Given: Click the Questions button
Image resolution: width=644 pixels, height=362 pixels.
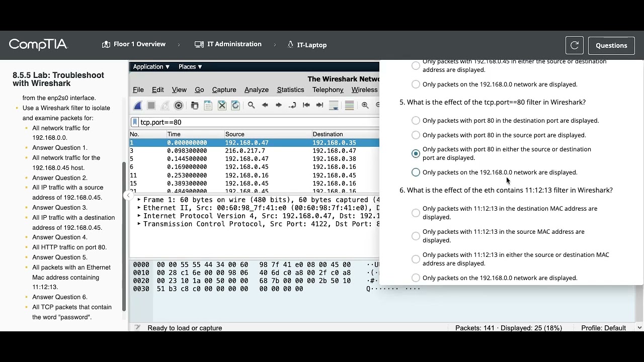Looking at the screenshot, I should click(x=611, y=45).
